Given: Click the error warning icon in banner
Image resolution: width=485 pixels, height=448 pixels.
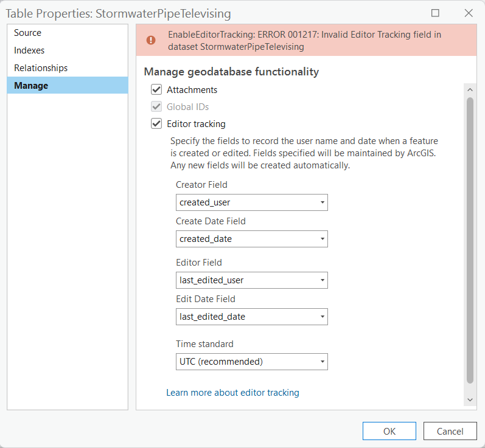Looking at the screenshot, I should point(151,40).
